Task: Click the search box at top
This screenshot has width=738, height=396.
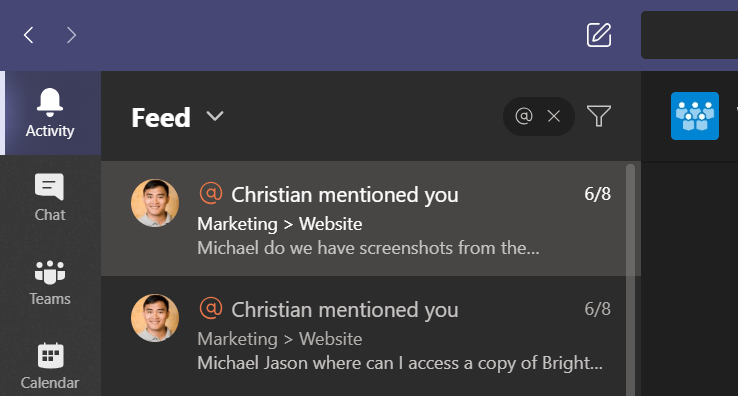Action: coord(690,35)
